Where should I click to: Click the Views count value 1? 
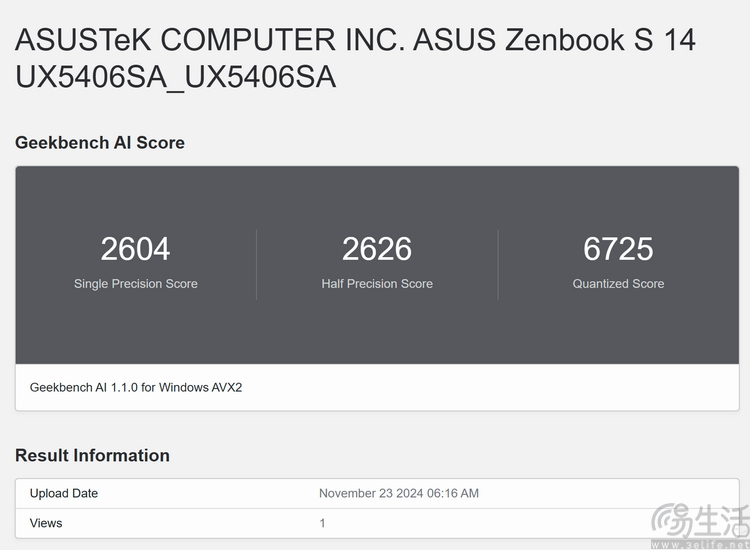(x=322, y=523)
